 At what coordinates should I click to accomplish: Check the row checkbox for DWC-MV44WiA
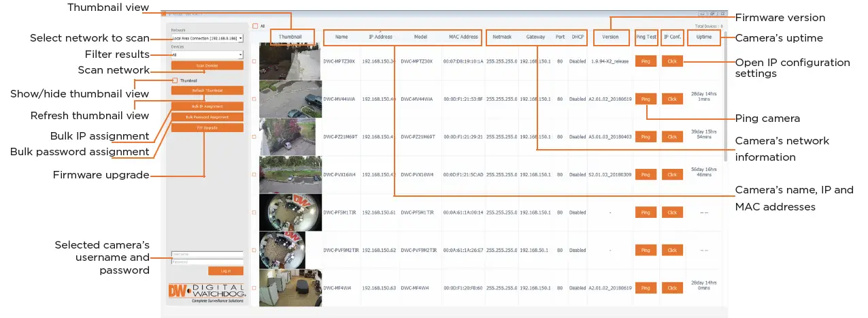254,99
